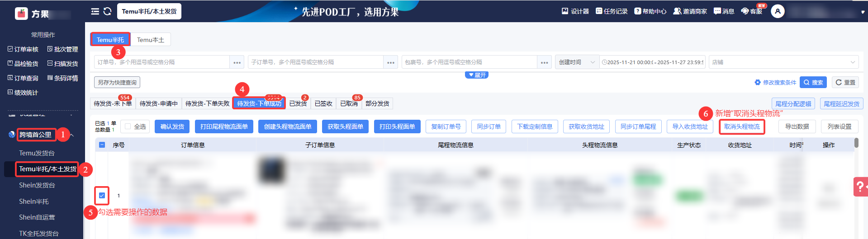The width and height of the screenshot is (868, 239).
Task: Click the 尾程分配逻辑 button
Action: [793, 103]
